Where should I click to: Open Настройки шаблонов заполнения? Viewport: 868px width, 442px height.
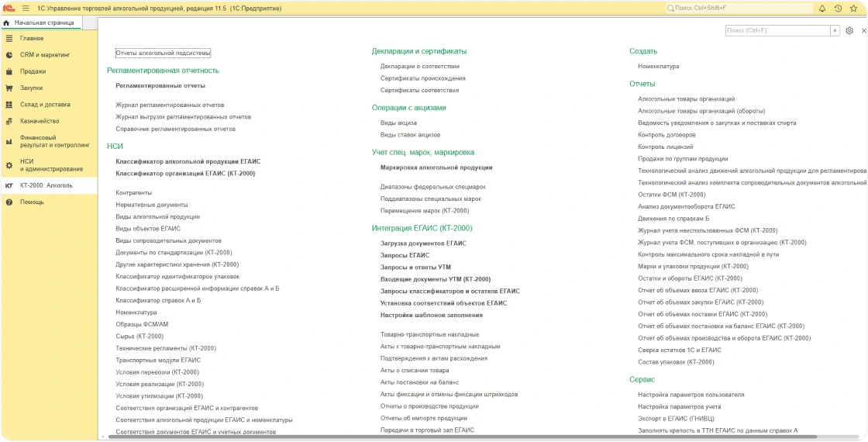(x=432, y=315)
